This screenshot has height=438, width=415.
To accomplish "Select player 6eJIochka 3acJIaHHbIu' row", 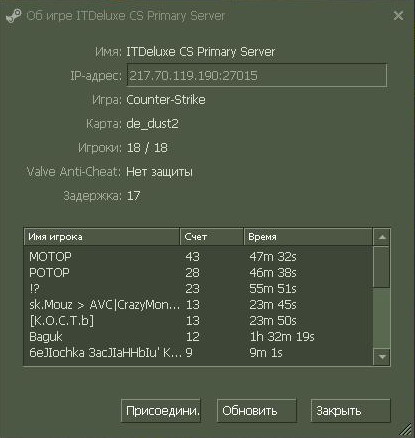I will point(199,353).
